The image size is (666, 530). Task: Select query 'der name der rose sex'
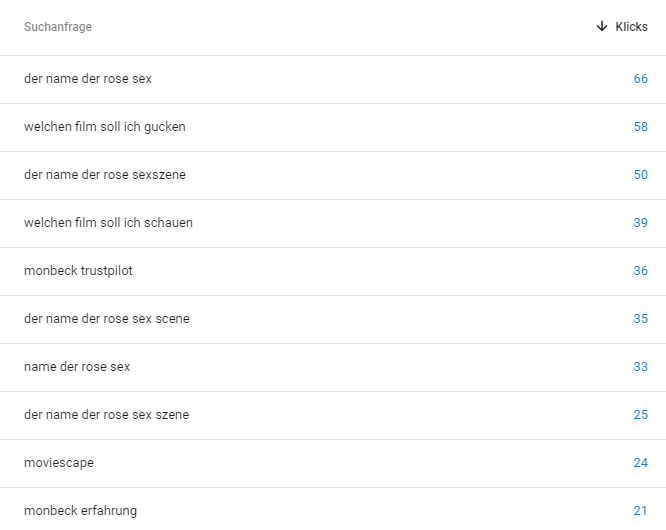click(88, 79)
